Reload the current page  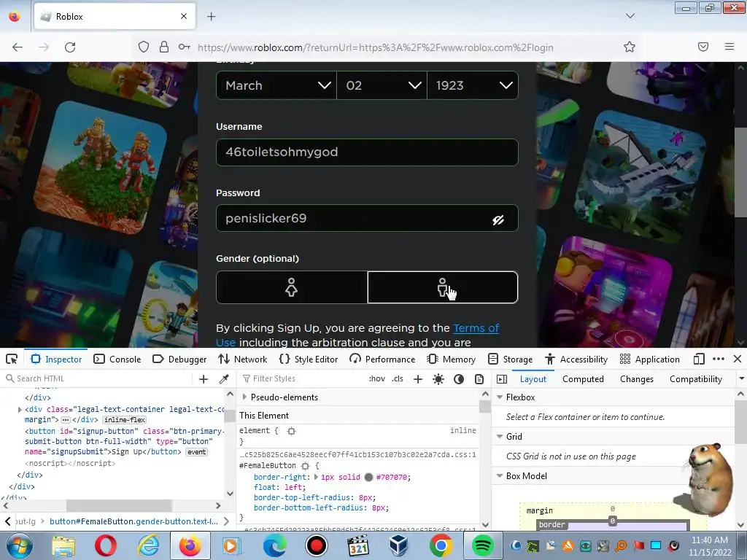pyautogui.click(x=70, y=47)
